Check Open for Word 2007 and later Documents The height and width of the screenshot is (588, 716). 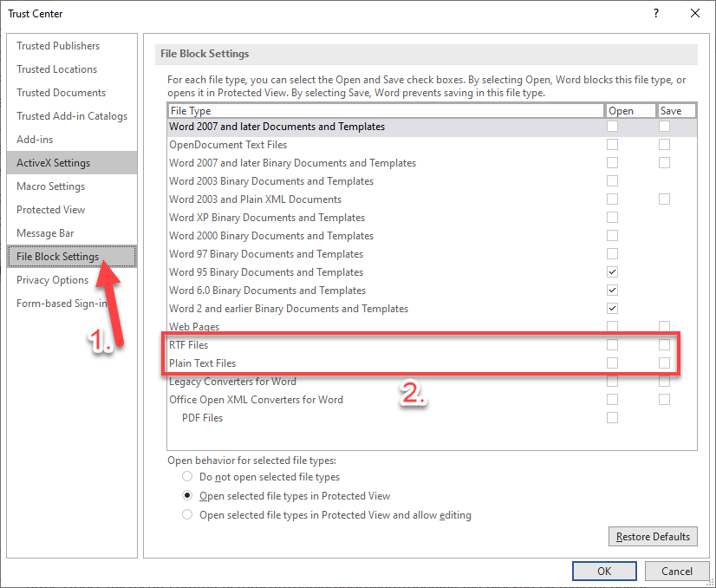(613, 126)
